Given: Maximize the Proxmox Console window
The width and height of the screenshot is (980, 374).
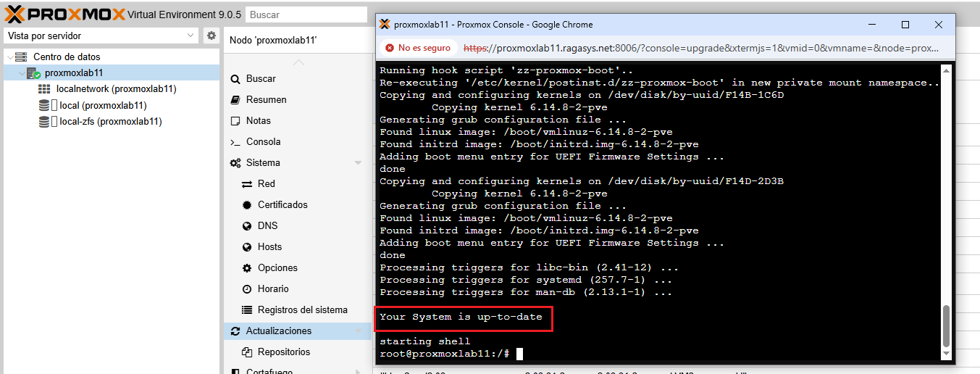Looking at the screenshot, I should (905, 24).
